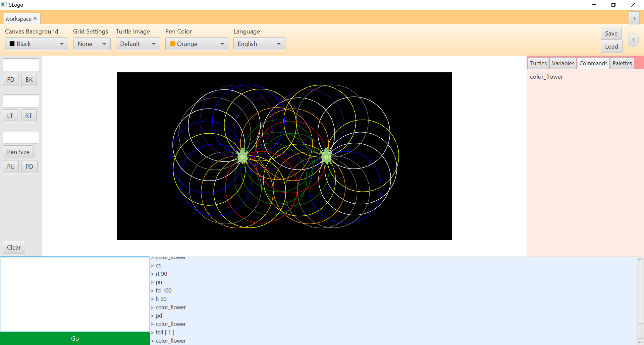644x345 pixels.
Task: Click history scrollbar down arrow
Action: click(640, 342)
